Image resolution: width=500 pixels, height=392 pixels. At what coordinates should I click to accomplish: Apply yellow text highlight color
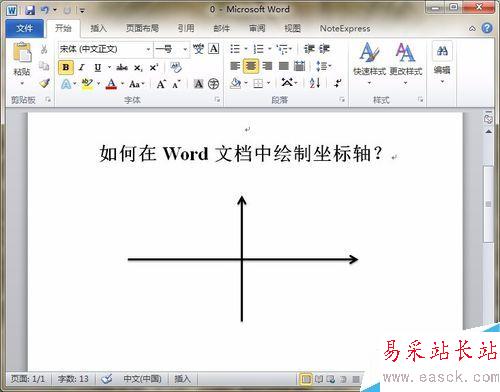pos(87,84)
